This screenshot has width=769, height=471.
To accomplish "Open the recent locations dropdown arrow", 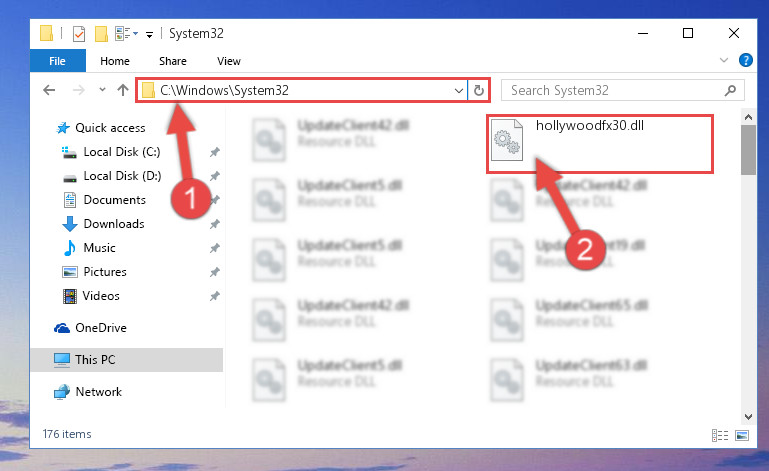I will click(102, 90).
